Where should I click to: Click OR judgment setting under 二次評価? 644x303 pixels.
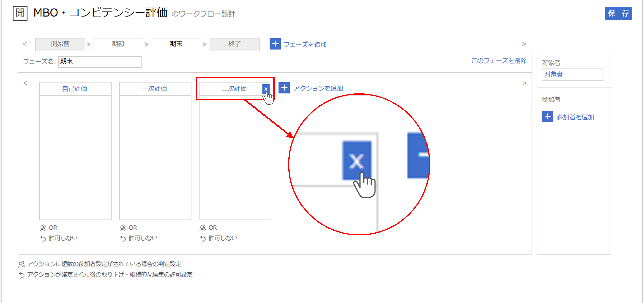[x=213, y=228]
